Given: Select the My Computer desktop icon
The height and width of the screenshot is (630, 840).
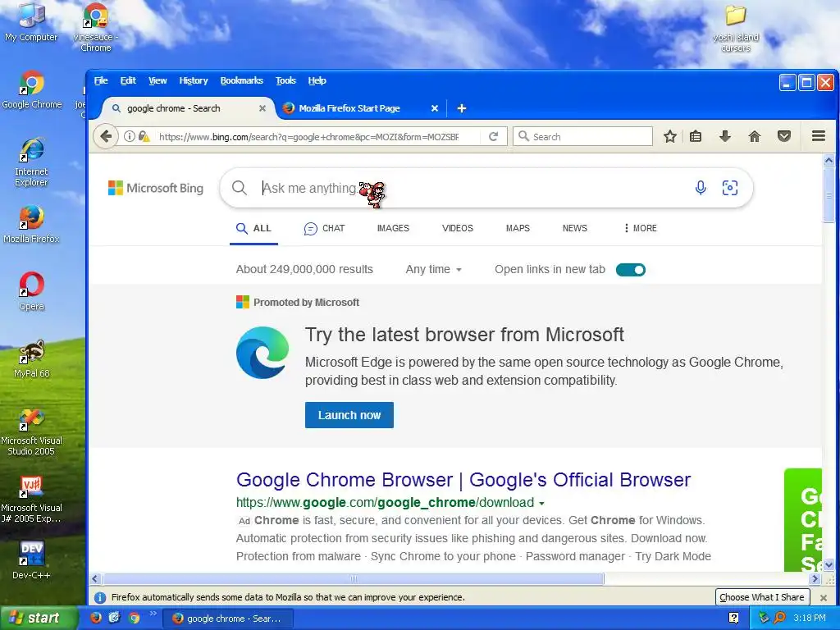Looking at the screenshot, I should tap(31, 22).
